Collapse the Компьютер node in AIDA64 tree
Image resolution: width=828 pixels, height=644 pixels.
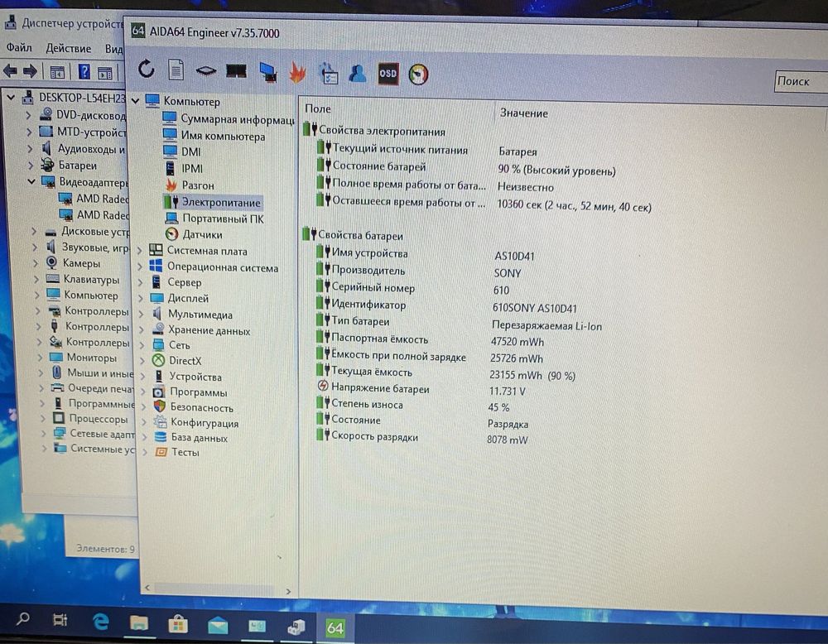coord(135,100)
